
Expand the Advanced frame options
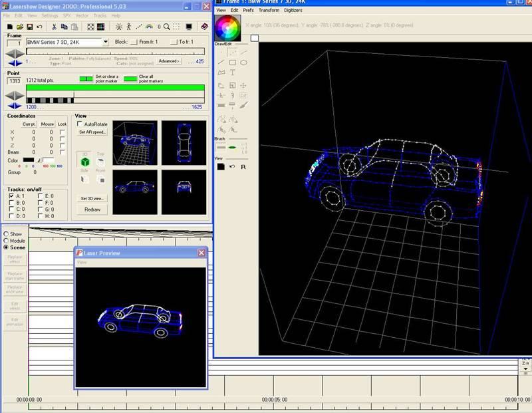pyautogui.click(x=168, y=61)
